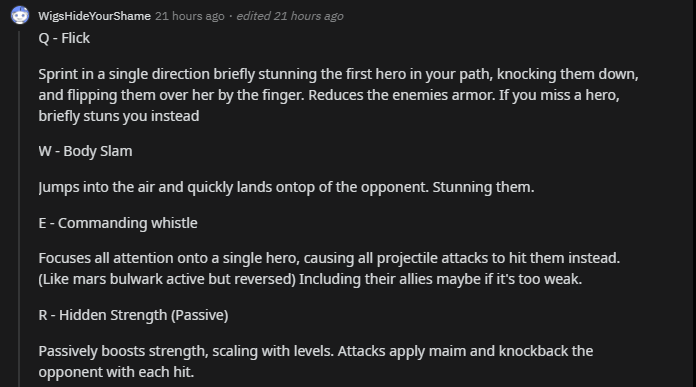
Task: Click the paragraph starting "Sprint in a single direction"
Action: click(338, 95)
